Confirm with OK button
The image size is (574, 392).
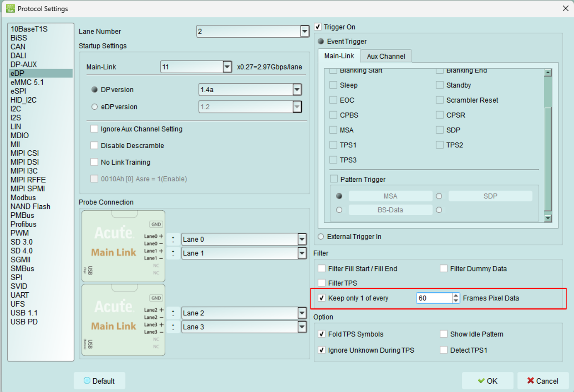pyautogui.click(x=487, y=381)
